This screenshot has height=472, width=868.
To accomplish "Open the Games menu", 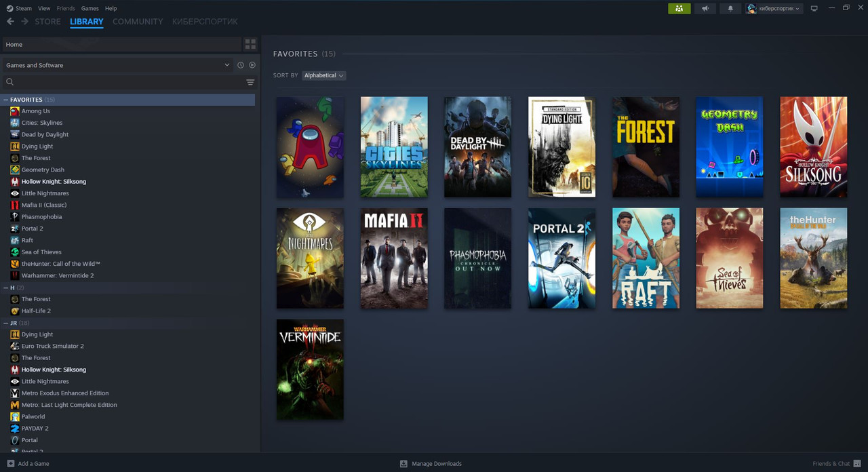I will pos(90,8).
